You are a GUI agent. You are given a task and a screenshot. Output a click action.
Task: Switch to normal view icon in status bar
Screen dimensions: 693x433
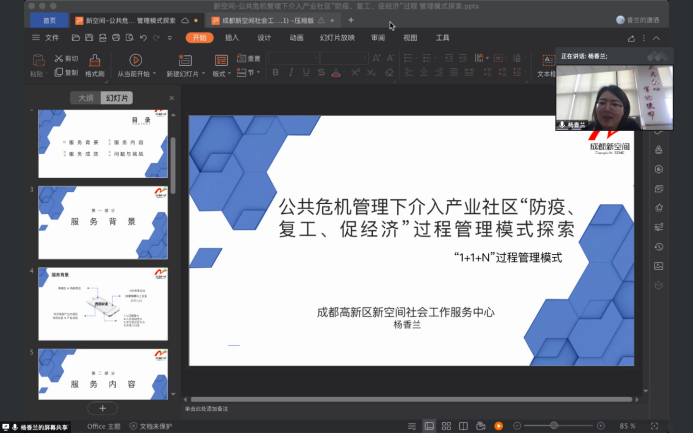[428, 426]
